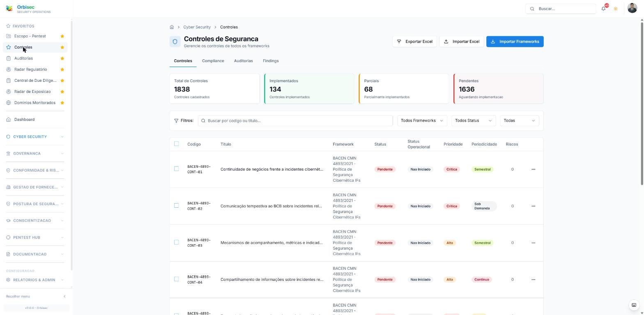Switch to the Auditorias tab

tap(243, 61)
